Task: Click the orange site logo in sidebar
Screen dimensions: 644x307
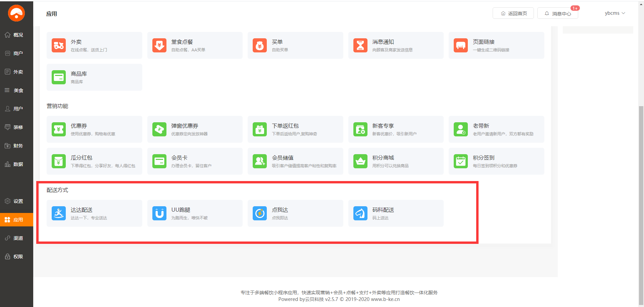Action: pyautogui.click(x=16, y=13)
